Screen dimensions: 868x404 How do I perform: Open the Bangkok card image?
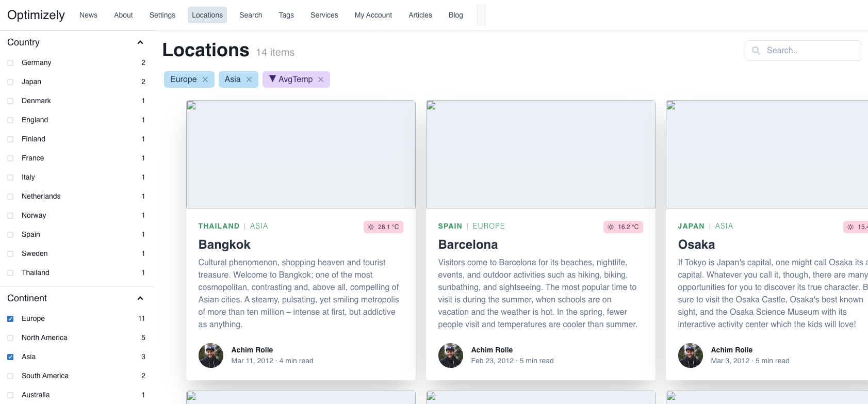tap(301, 154)
